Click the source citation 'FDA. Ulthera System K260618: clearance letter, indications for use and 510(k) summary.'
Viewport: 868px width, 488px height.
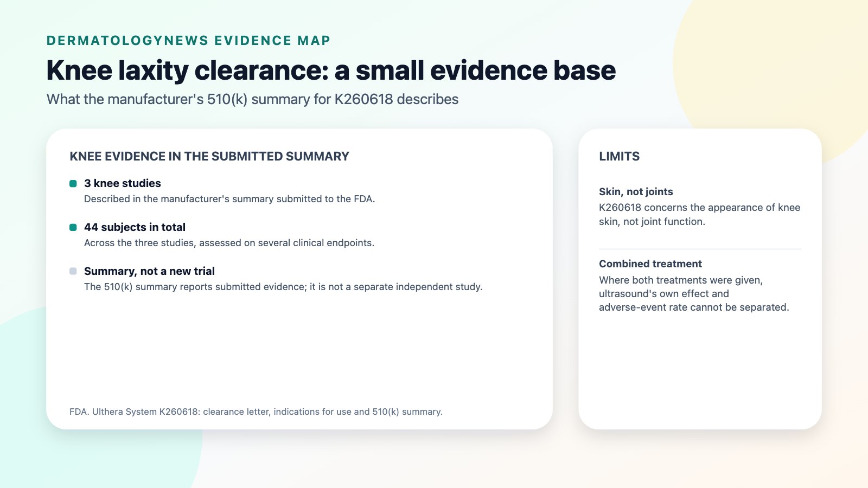point(256,412)
